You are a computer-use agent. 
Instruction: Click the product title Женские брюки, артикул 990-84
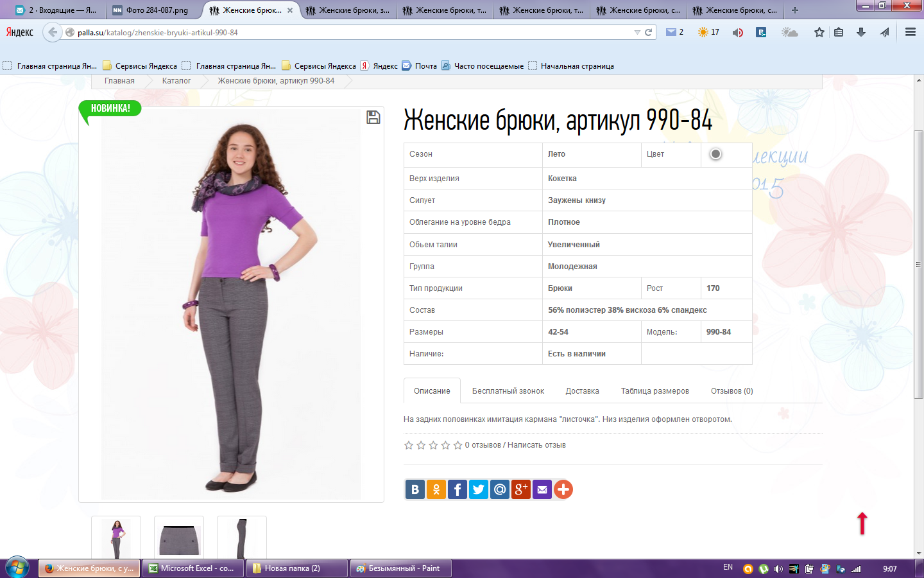pyautogui.click(x=558, y=121)
